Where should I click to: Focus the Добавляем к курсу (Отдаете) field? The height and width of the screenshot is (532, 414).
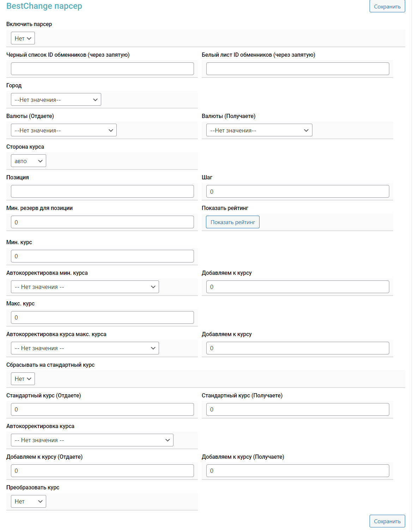point(102,471)
